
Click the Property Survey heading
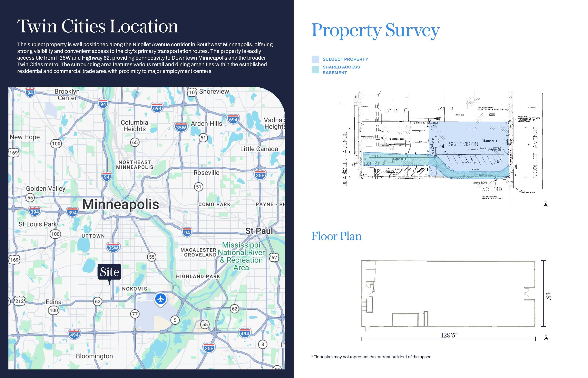click(x=375, y=30)
